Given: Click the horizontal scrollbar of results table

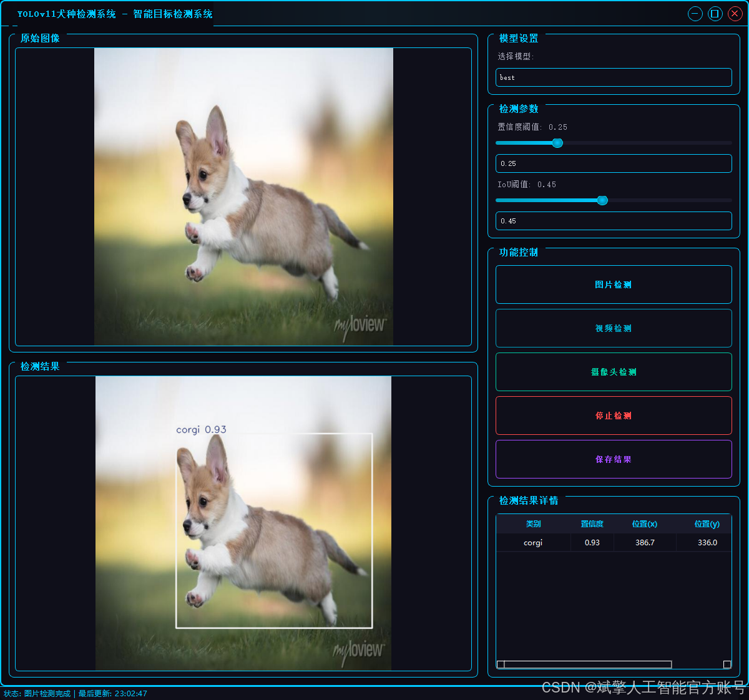Looking at the screenshot, I should pos(587,664).
